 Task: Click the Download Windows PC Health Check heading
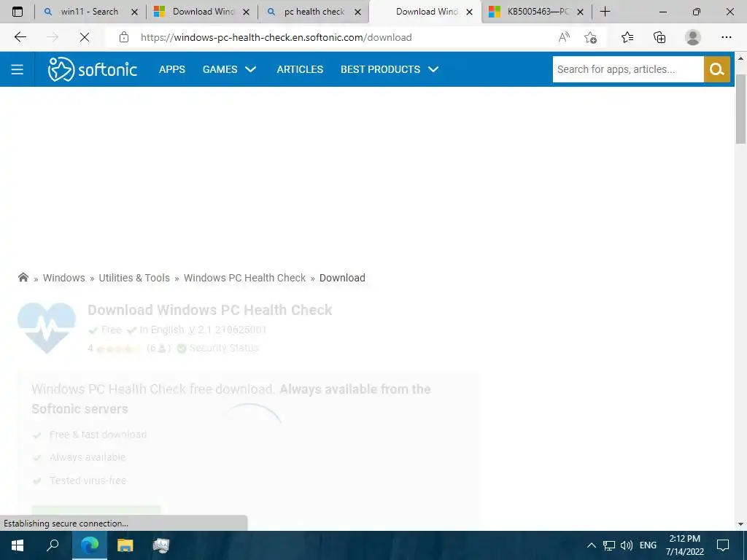(210, 310)
